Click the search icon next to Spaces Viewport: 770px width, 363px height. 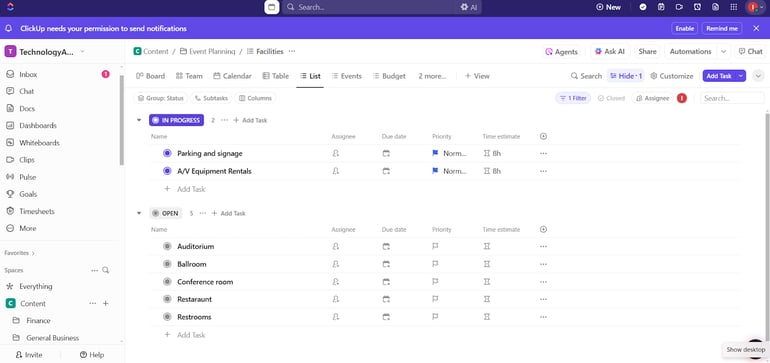click(x=106, y=270)
